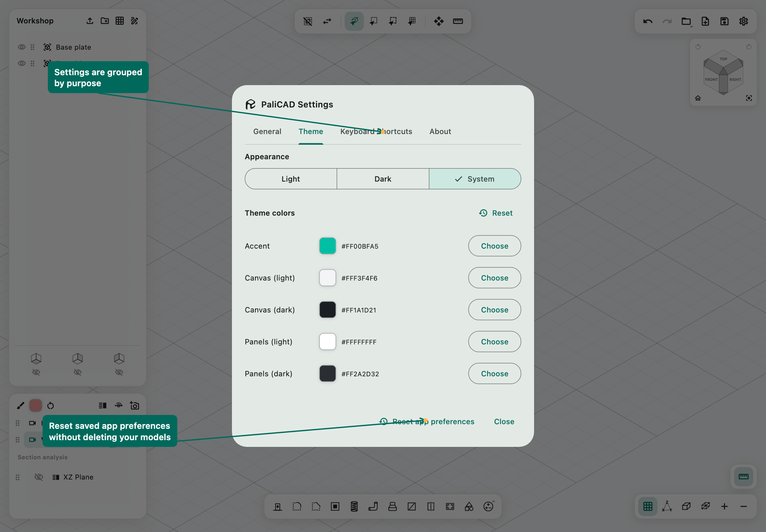Open Keyboard shortcuts tab
The height and width of the screenshot is (532, 766).
[x=376, y=132]
